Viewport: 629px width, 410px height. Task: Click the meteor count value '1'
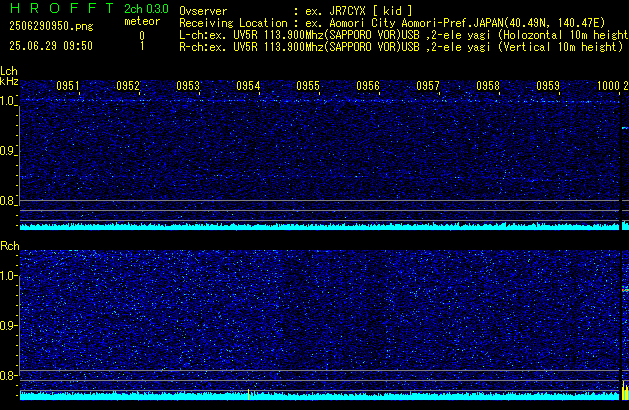[x=142, y=46]
